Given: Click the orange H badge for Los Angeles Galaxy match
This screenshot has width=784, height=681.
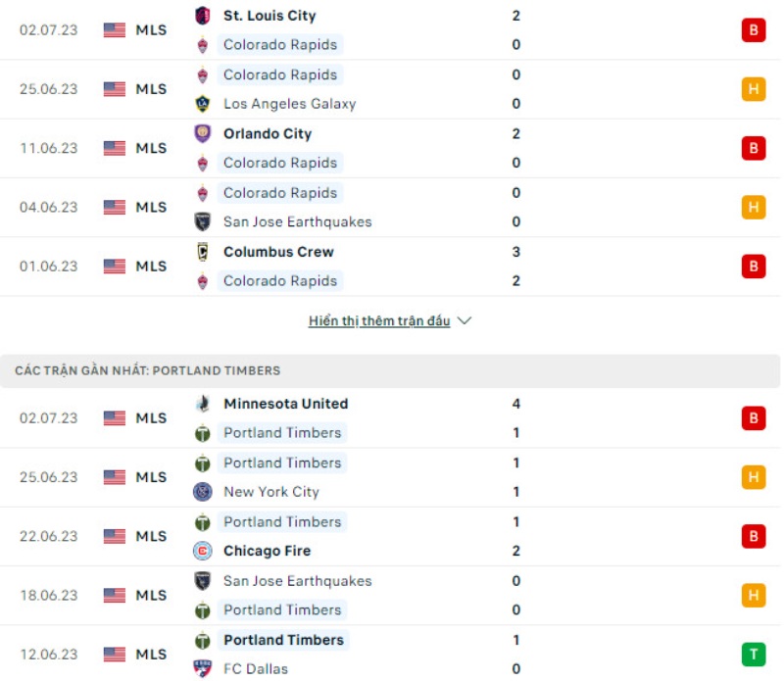Looking at the screenshot, I should coord(753,89).
